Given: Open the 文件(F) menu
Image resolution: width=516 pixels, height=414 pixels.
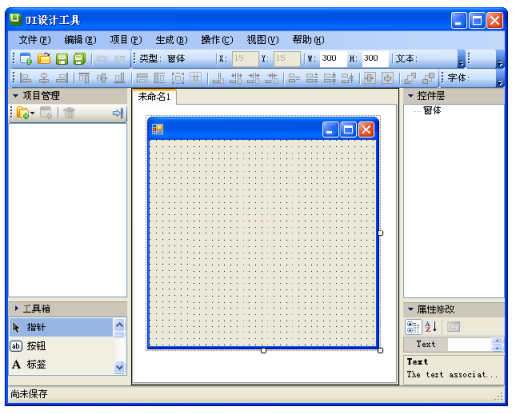Looking at the screenshot, I should pos(35,40).
